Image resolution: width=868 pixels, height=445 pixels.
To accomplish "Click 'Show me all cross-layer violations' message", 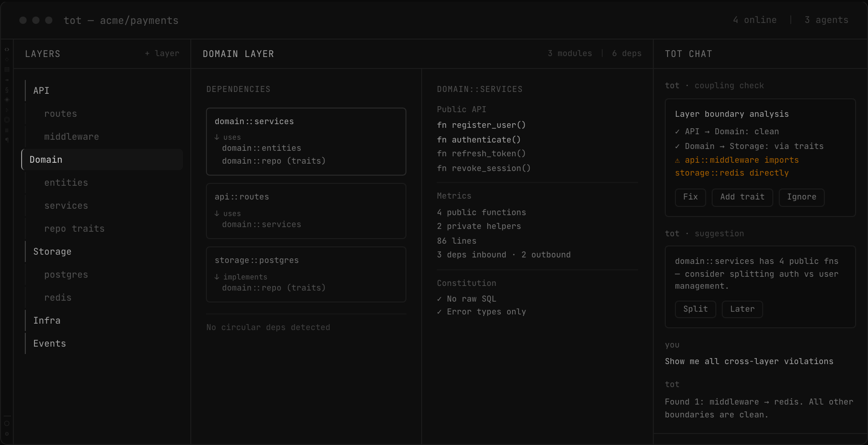I will (749, 361).
